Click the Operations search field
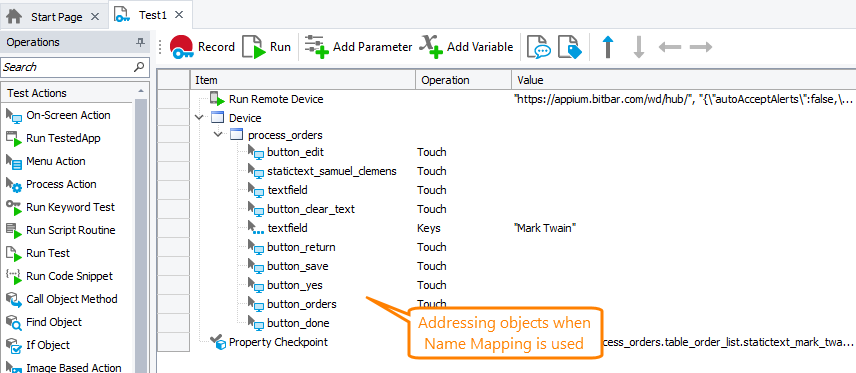 pyautogui.click(x=74, y=67)
